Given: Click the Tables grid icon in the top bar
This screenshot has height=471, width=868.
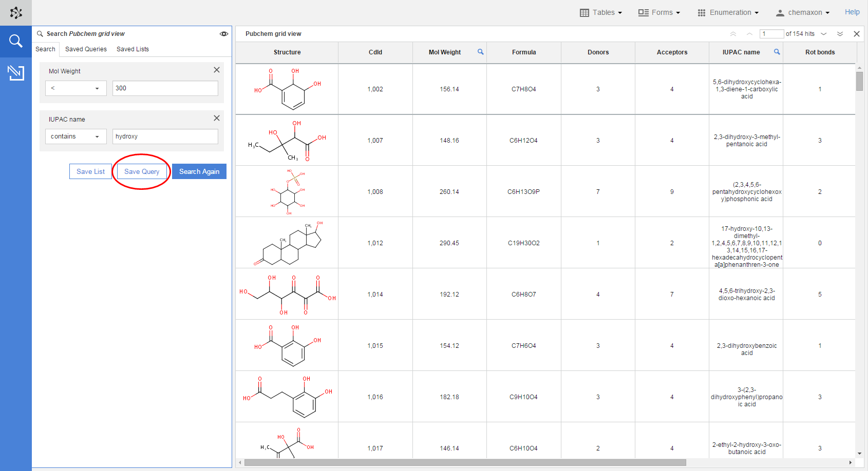Looking at the screenshot, I should tap(585, 12).
